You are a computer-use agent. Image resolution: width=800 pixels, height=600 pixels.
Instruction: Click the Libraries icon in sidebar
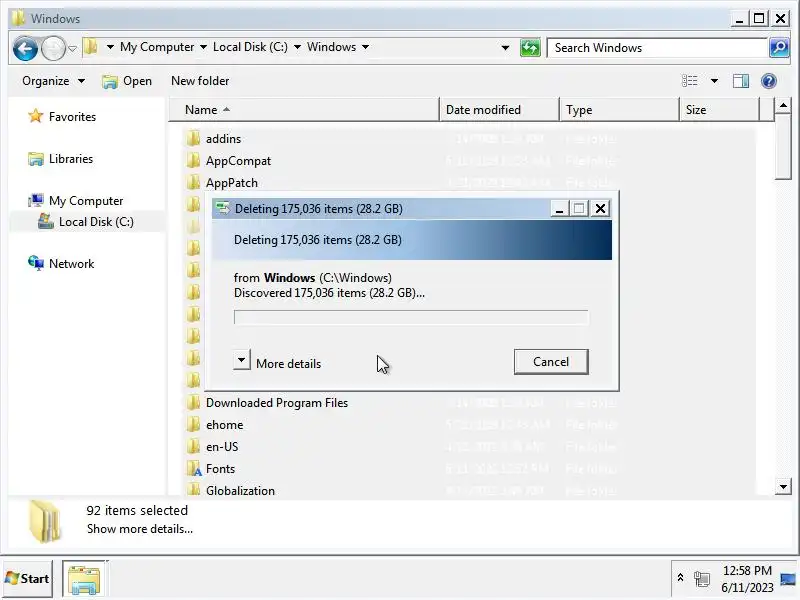point(36,159)
